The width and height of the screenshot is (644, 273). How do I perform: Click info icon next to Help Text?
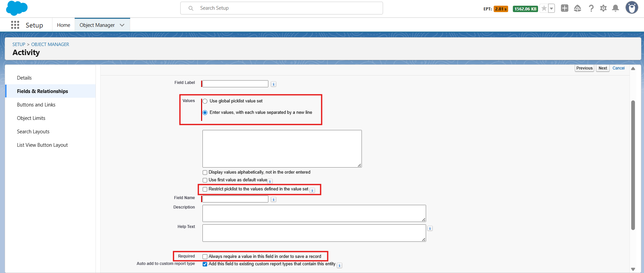click(430, 228)
